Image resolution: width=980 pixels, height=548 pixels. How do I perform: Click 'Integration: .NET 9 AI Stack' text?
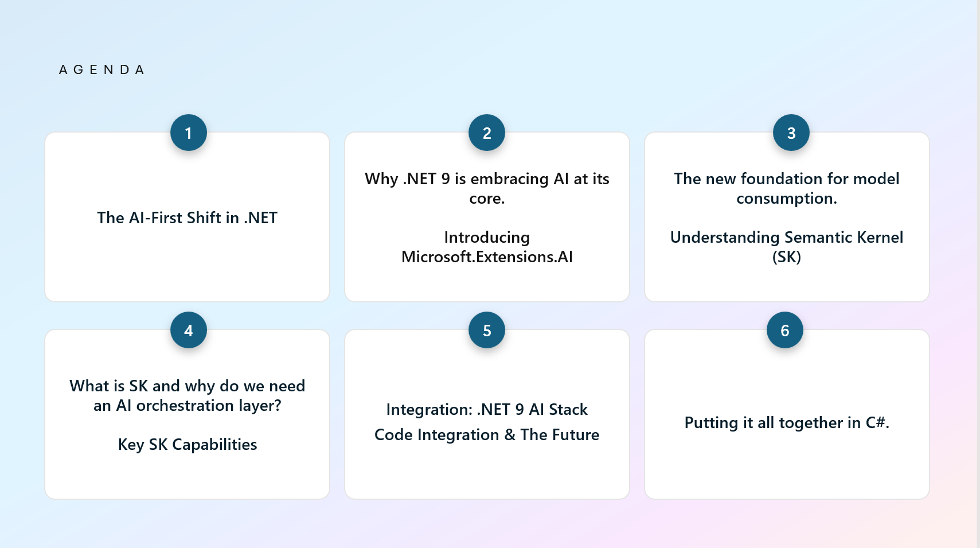pos(487,410)
